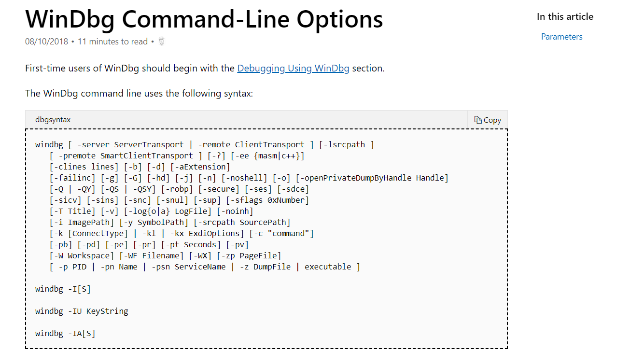Click the windbg -IU KeyString syntax line

[x=81, y=311]
